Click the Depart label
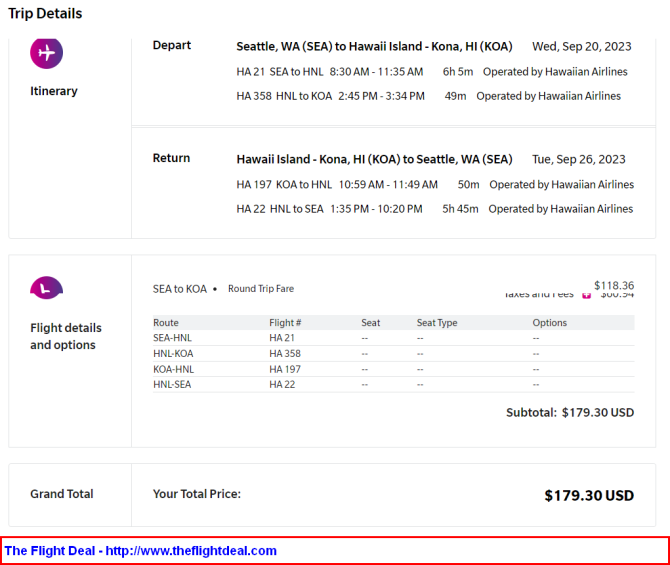 172,45
